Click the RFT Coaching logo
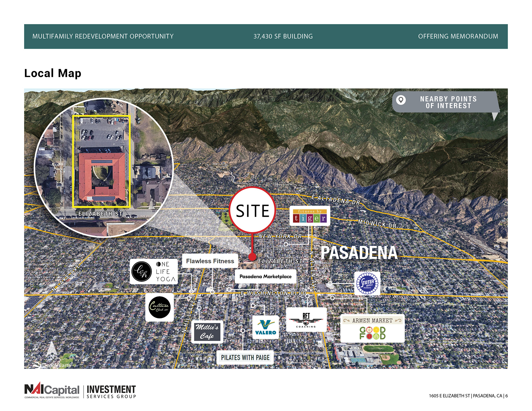This screenshot has height=411, width=532. pos(306,320)
